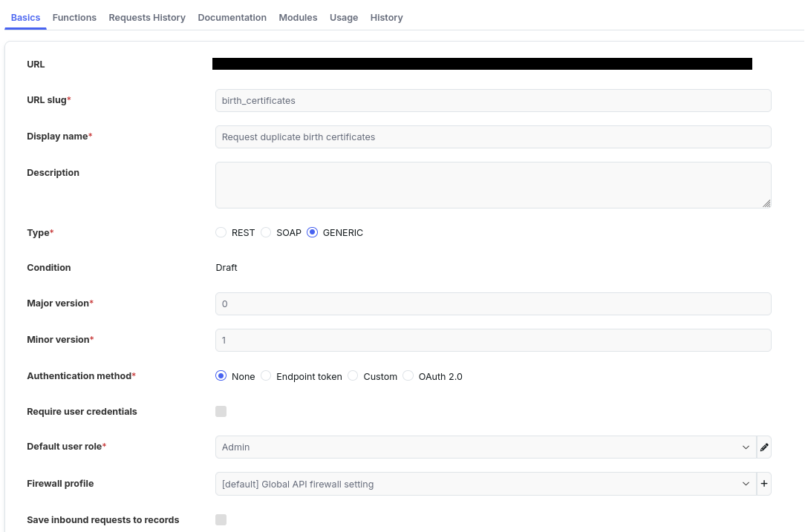Go to the Documentation tab
This screenshot has height=532, width=805.
232,18
